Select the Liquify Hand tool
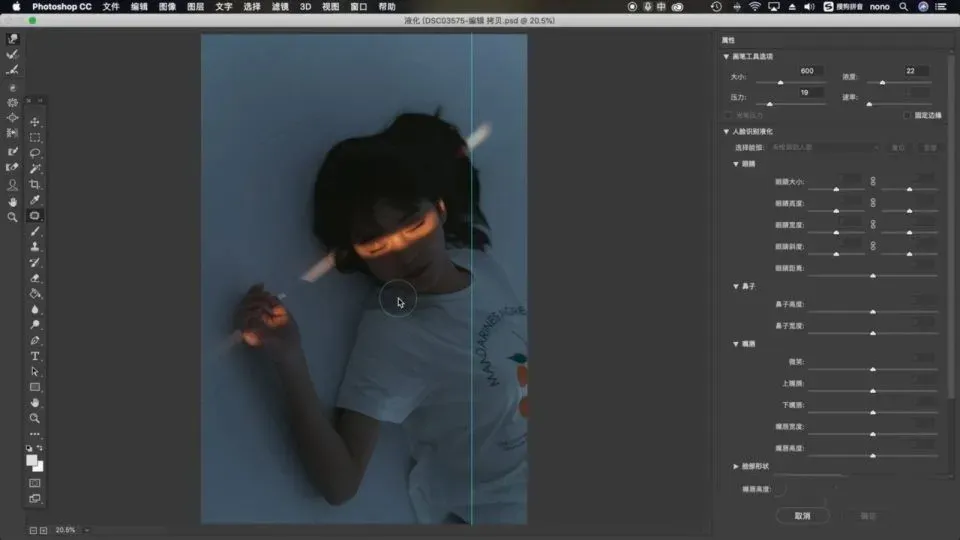 13,201
